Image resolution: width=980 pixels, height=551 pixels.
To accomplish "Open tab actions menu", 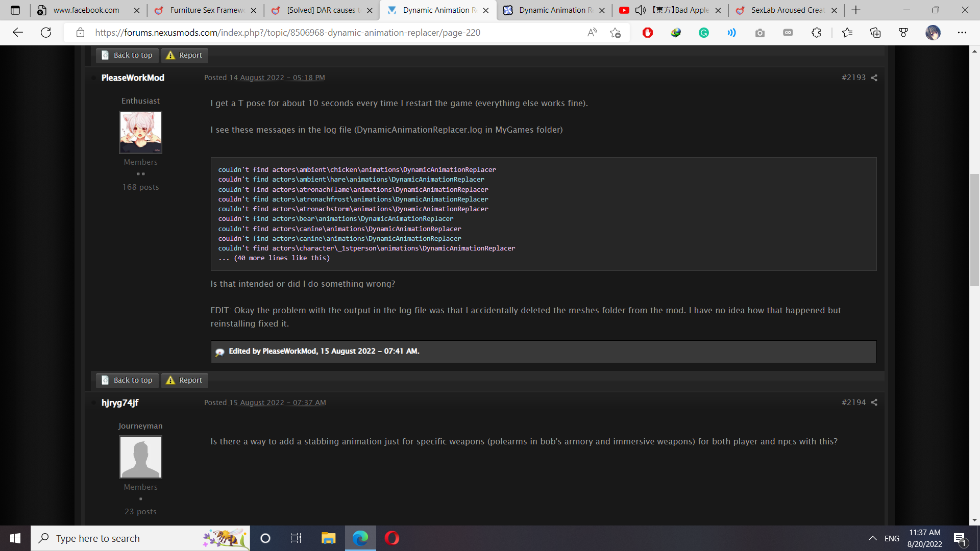I will tap(15, 10).
